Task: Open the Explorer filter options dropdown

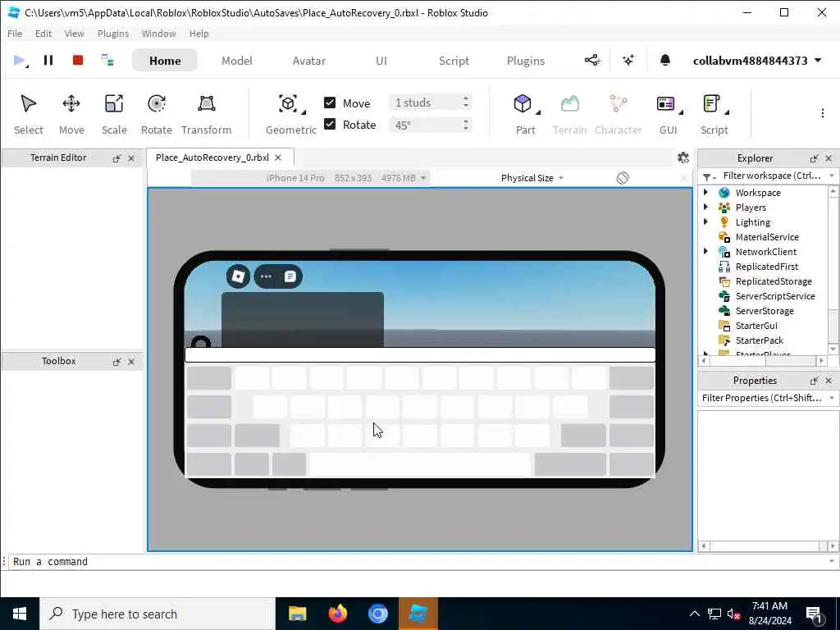Action: pyautogui.click(x=709, y=176)
